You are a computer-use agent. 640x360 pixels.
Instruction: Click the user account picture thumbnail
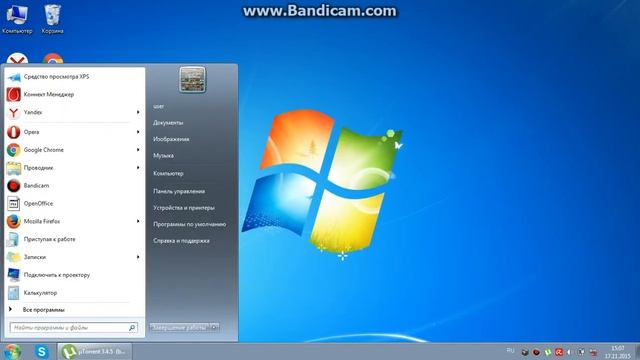click(192, 80)
